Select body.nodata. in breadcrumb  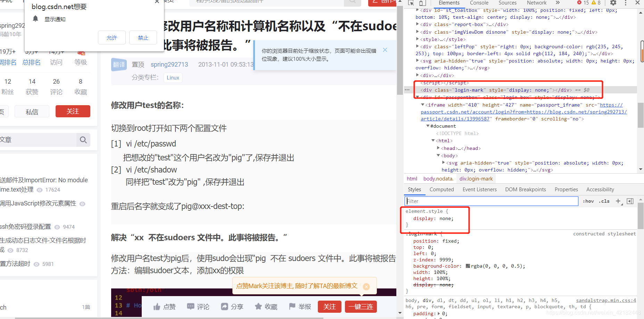(438, 179)
